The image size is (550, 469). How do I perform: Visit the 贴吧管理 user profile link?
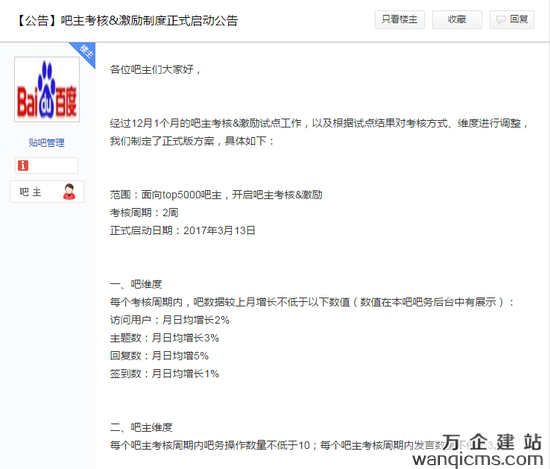click(x=46, y=142)
